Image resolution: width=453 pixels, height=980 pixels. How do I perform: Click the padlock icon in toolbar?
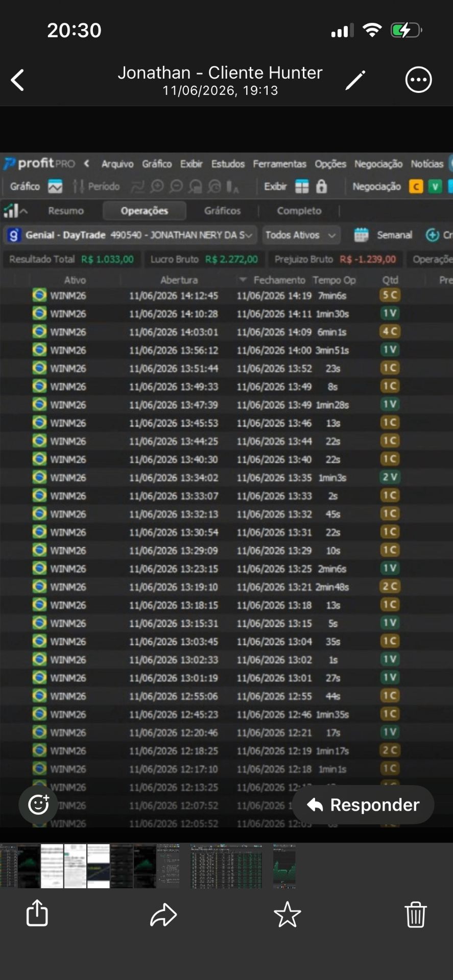(321, 186)
